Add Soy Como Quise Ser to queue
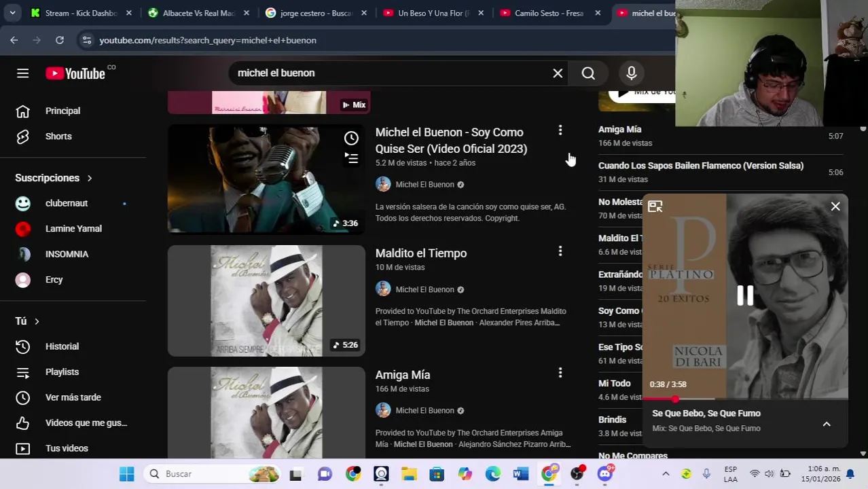 351,158
